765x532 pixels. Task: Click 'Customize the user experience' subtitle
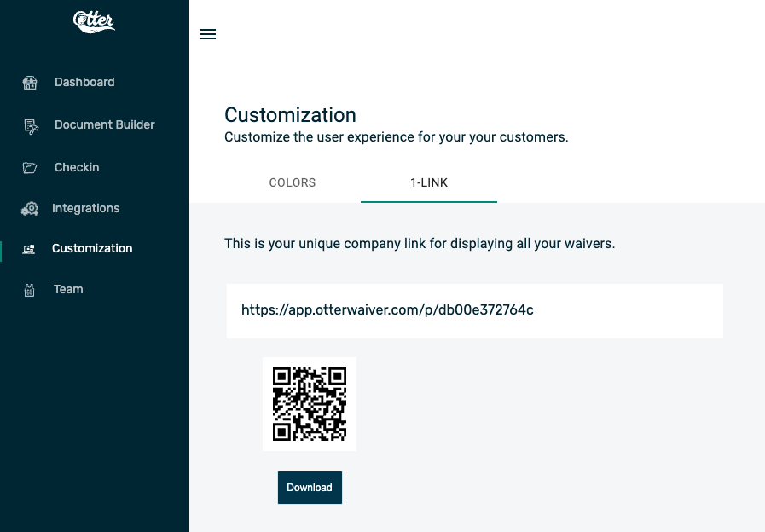(x=397, y=137)
